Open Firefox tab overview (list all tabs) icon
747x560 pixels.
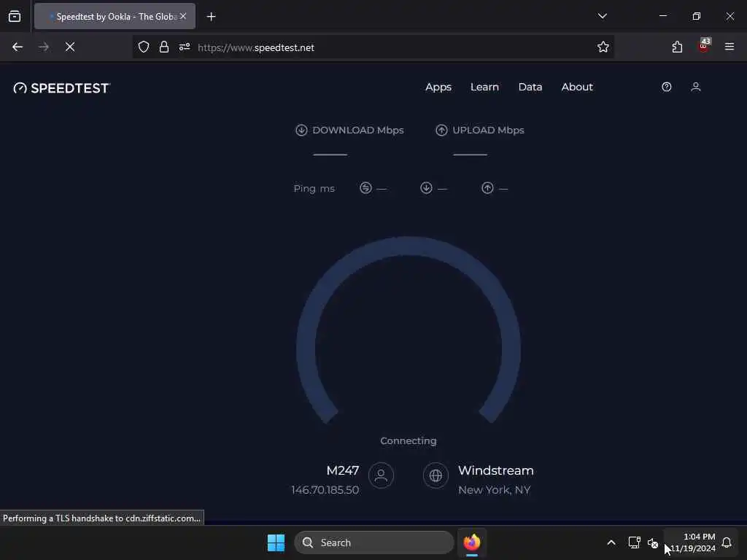click(x=15, y=17)
